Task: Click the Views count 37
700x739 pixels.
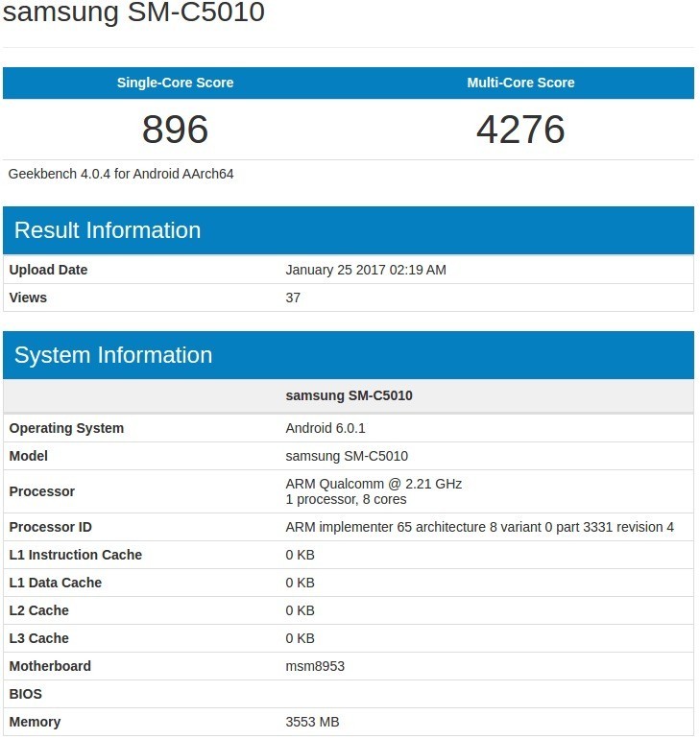Action: [293, 298]
